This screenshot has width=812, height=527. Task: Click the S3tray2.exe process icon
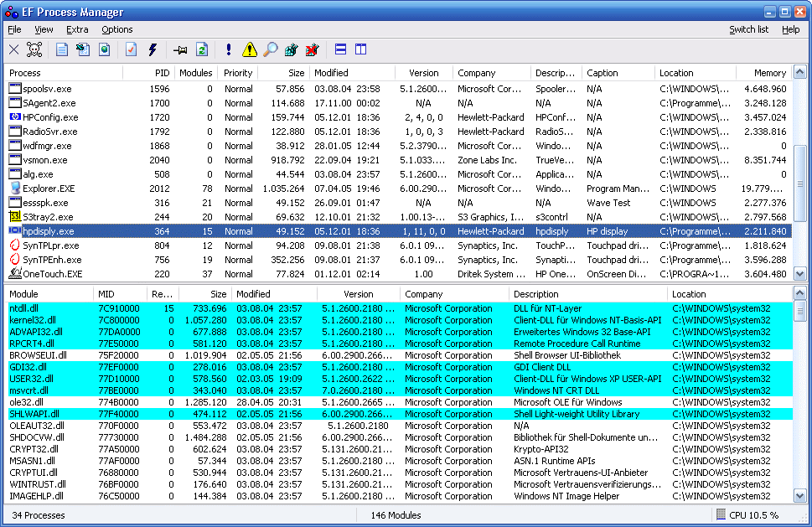(15, 216)
